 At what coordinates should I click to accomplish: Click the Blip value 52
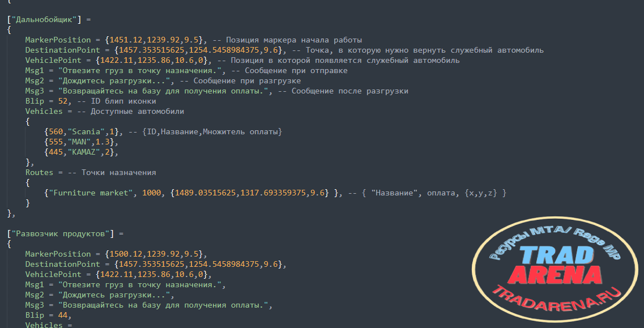click(x=63, y=101)
